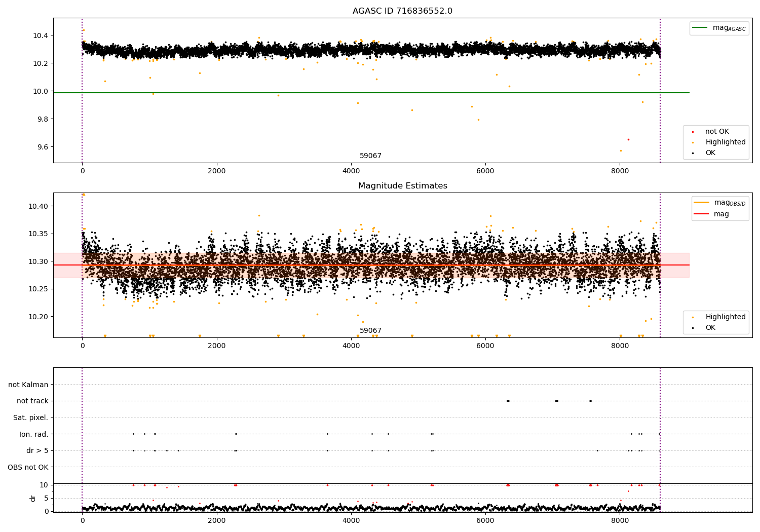Click the orange mag OBSID legend entry
Image resolution: width=760 pixels, height=532 pixels.
point(701,203)
